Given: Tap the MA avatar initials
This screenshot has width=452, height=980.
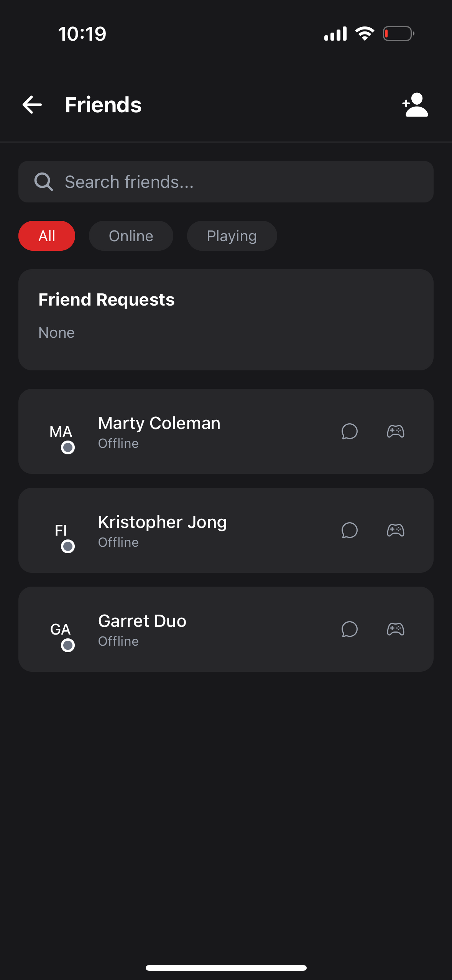Looking at the screenshot, I should (x=61, y=432).
